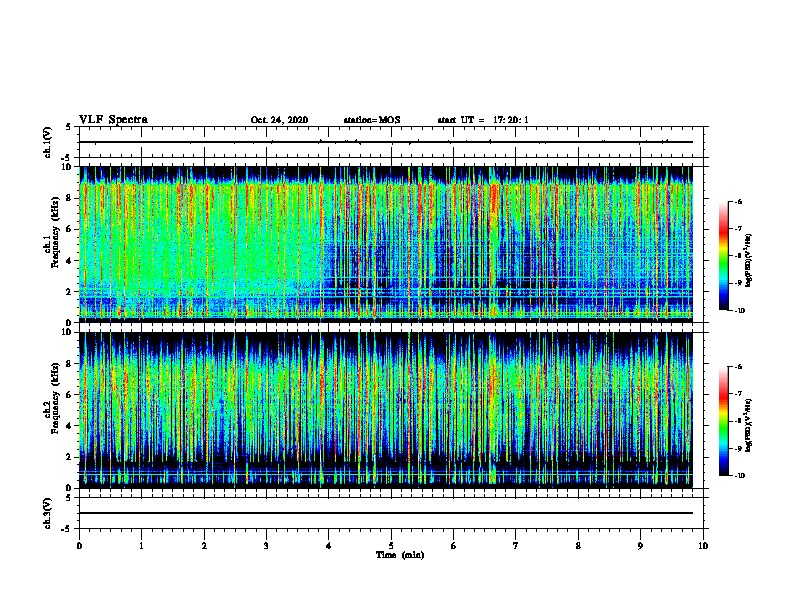
Task: Select the date text 'Oct. 24, 2020'
Action: (x=279, y=120)
